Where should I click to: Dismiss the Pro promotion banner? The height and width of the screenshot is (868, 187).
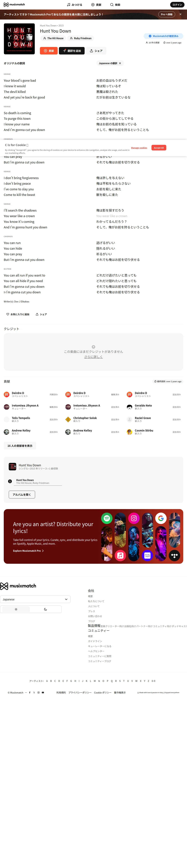(180, 15)
